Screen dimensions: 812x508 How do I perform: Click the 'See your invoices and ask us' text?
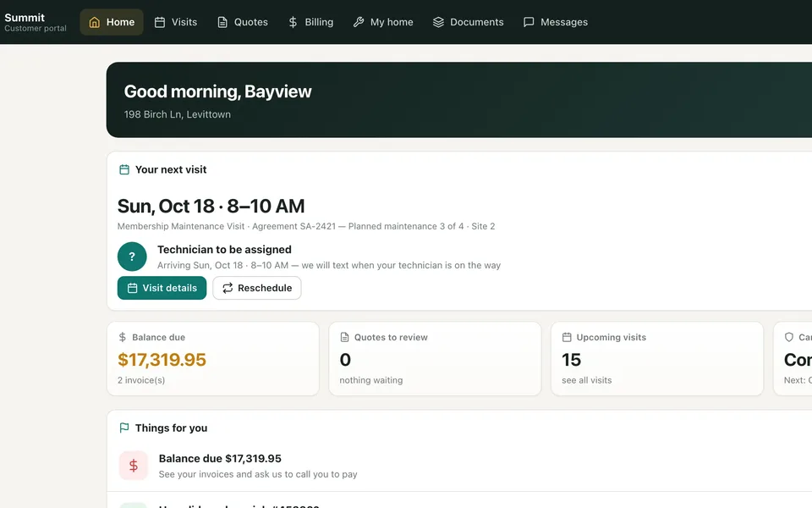[x=258, y=474]
